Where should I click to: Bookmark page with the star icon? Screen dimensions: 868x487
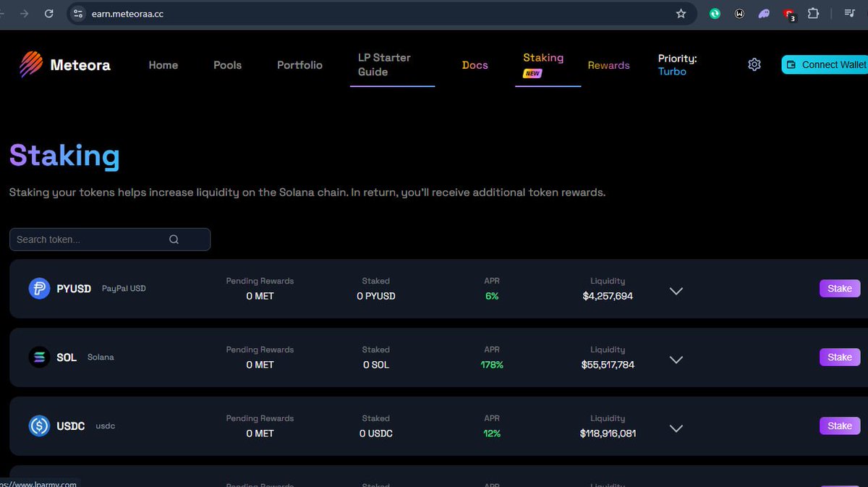click(x=681, y=13)
